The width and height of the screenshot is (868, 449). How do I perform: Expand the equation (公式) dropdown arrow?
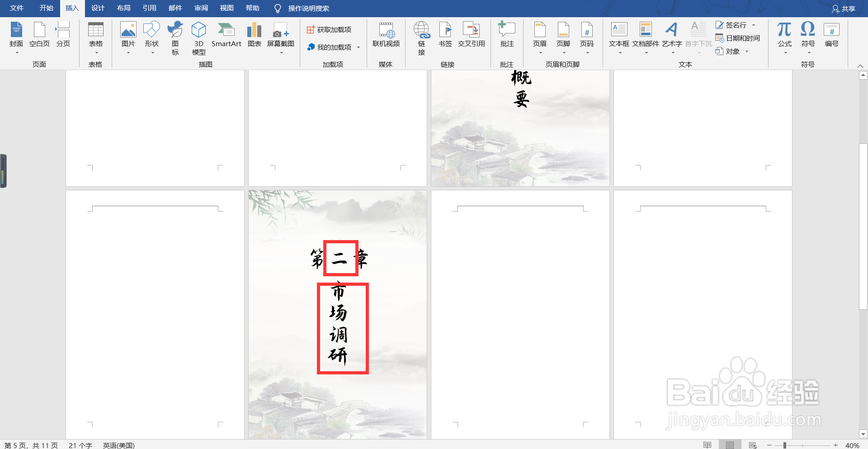pyautogui.click(x=786, y=53)
